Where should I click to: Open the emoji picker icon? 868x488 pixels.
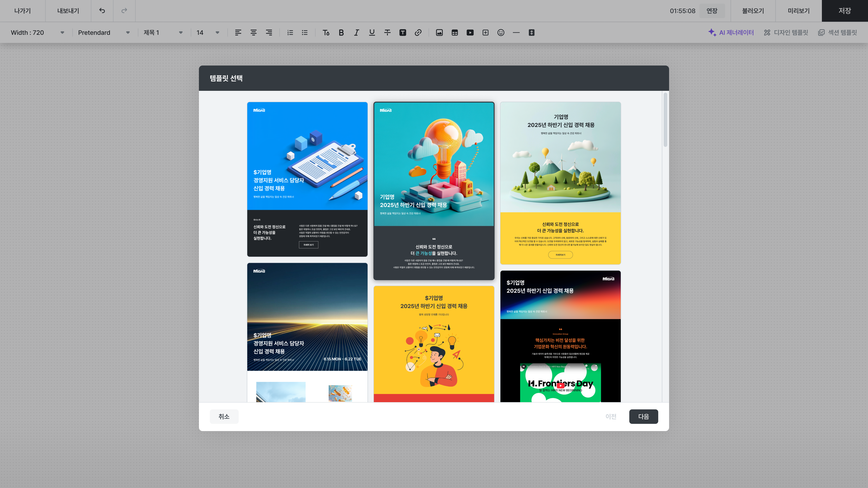[x=501, y=33]
